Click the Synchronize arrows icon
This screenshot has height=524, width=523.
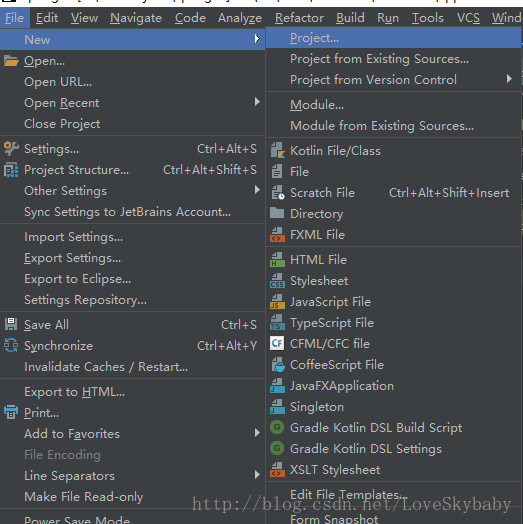click(11, 346)
